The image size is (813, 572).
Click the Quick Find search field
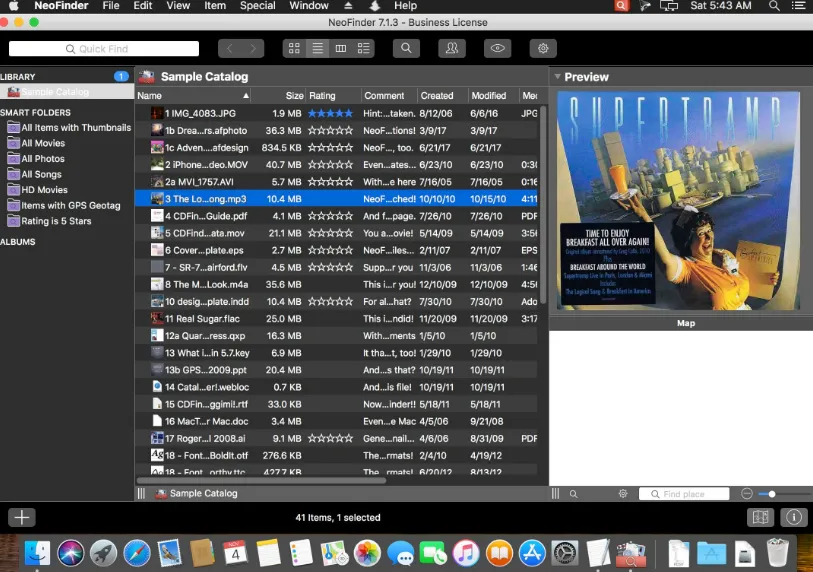pos(104,49)
